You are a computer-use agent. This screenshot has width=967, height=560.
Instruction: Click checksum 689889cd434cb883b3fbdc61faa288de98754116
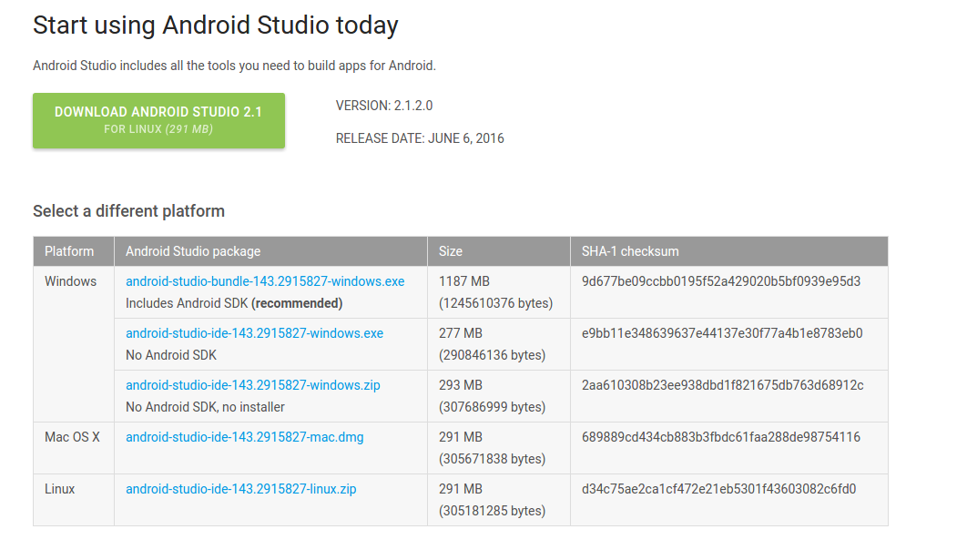[x=721, y=437]
